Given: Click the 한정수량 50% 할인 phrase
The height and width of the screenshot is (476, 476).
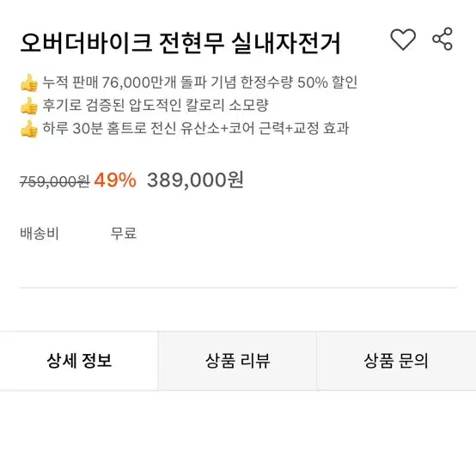Looking at the screenshot, I should coord(299,82).
